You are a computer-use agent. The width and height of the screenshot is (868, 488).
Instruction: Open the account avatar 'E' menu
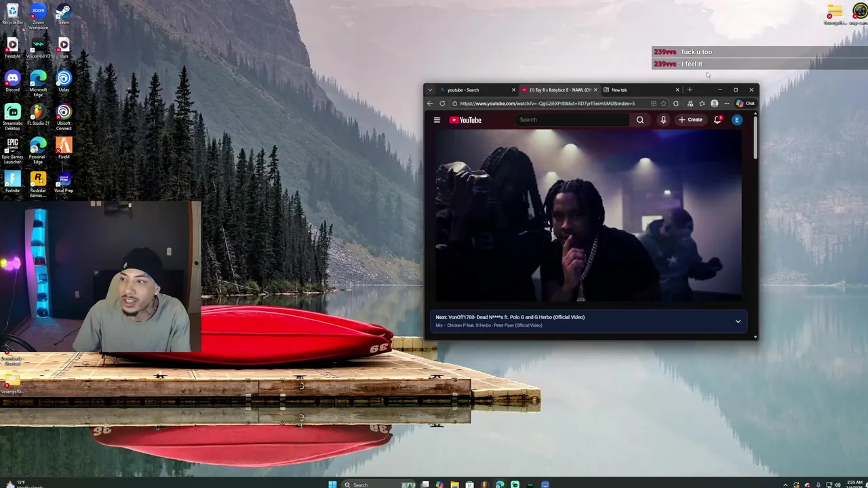pyautogui.click(x=737, y=120)
